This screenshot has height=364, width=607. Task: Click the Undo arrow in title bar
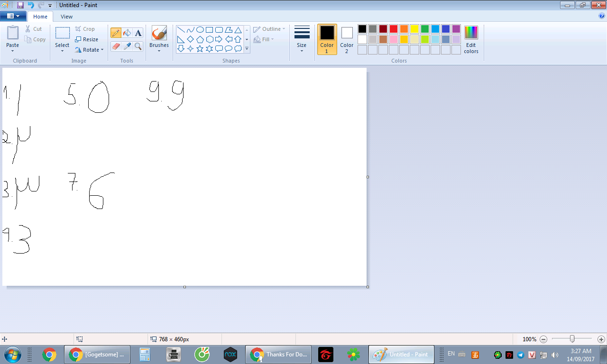(31, 5)
